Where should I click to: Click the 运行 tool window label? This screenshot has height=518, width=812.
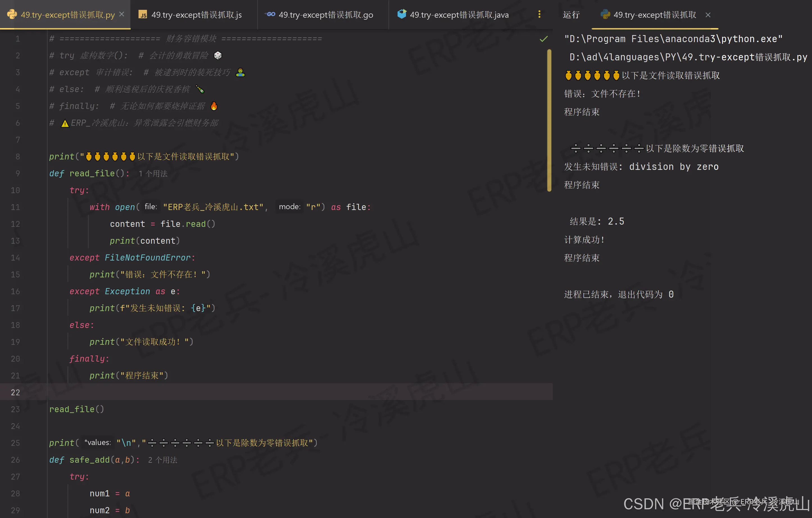(571, 15)
